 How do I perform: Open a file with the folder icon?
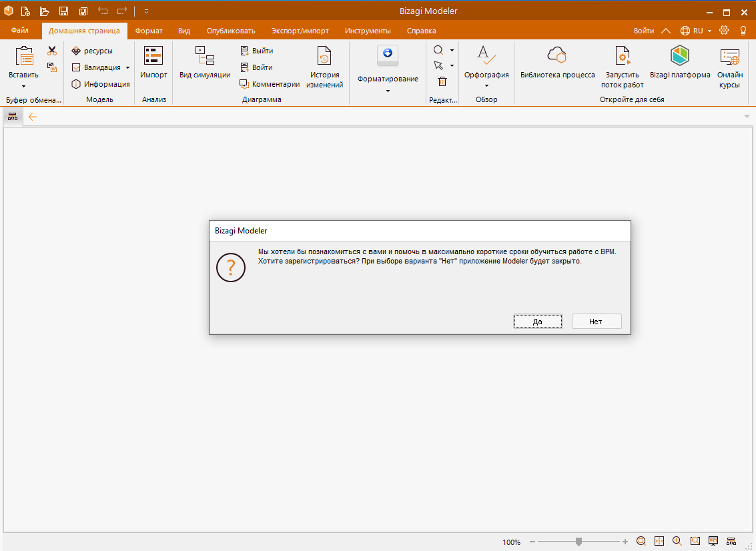pyautogui.click(x=44, y=11)
